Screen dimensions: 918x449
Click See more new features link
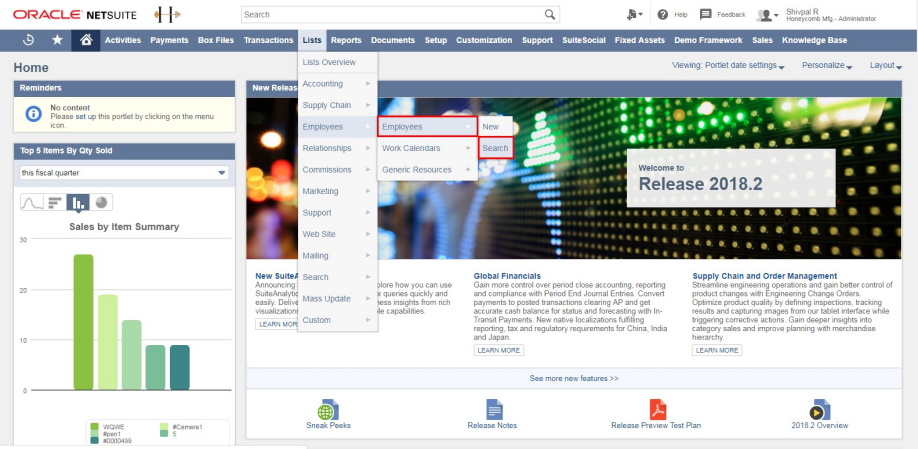tap(574, 378)
